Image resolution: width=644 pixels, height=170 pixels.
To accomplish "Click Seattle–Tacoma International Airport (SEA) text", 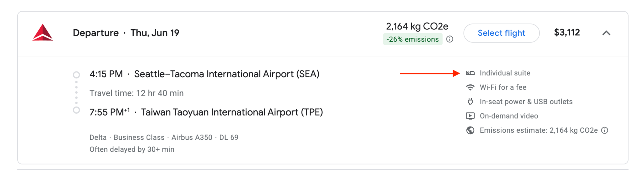I will pos(226,74).
